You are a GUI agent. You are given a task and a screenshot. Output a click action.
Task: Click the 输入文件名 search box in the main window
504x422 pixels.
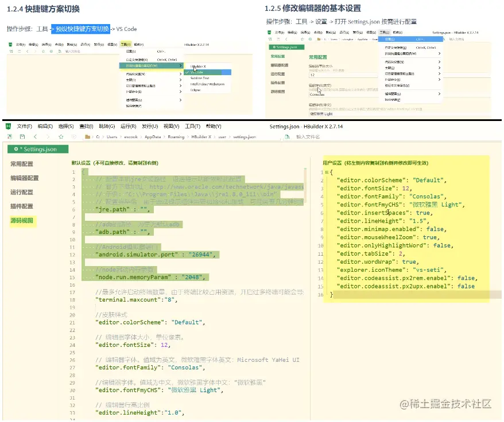pos(308,137)
